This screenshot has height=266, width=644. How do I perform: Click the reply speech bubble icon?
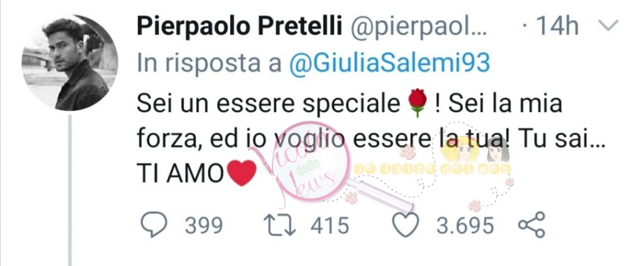click(x=154, y=224)
